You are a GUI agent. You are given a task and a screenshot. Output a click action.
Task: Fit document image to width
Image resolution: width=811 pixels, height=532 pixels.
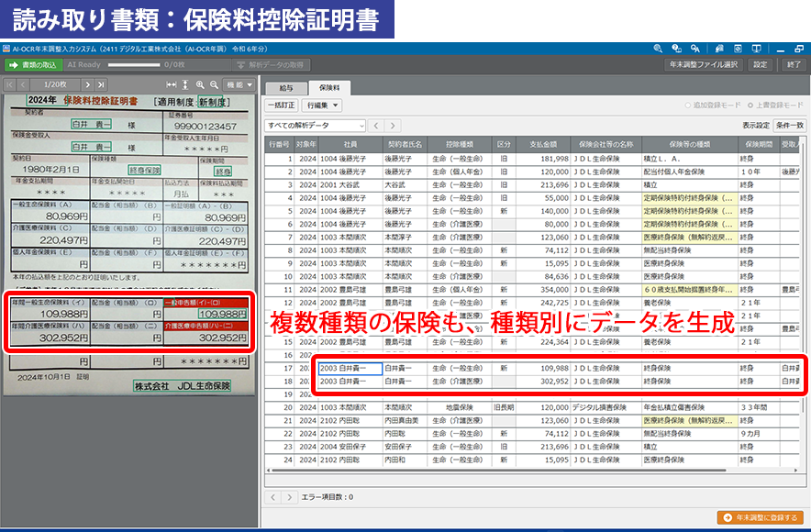tap(171, 84)
